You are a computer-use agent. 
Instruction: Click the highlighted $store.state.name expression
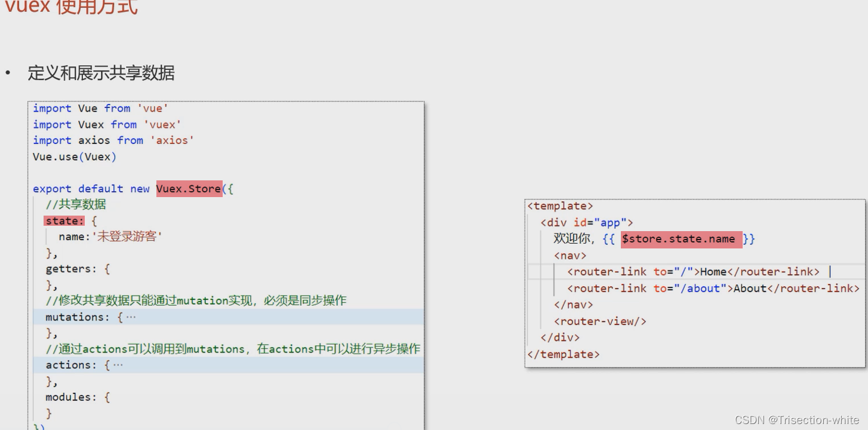tap(681, 239)
